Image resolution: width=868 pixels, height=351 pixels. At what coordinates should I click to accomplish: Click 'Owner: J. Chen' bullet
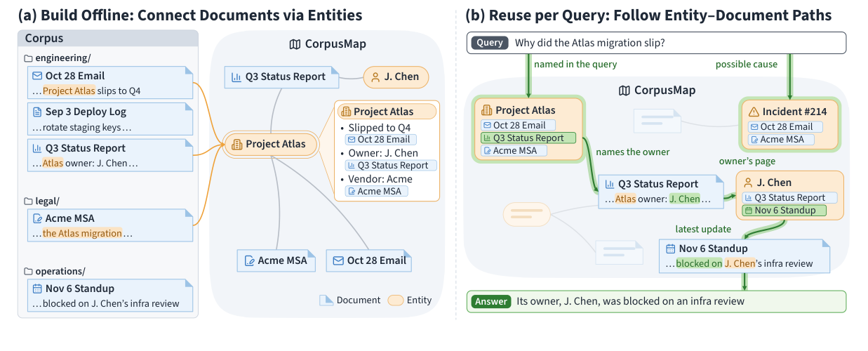[x=383, y=153]
